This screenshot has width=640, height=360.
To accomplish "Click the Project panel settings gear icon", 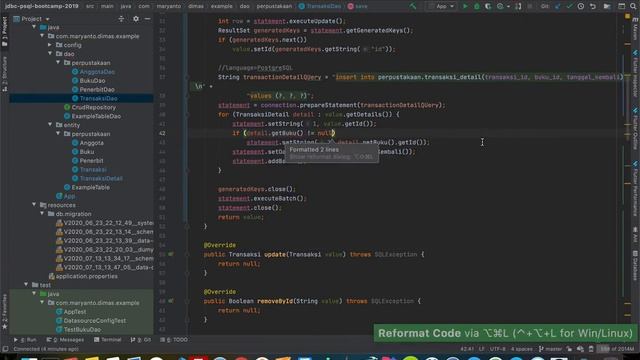I will click(x=136, y=19).
